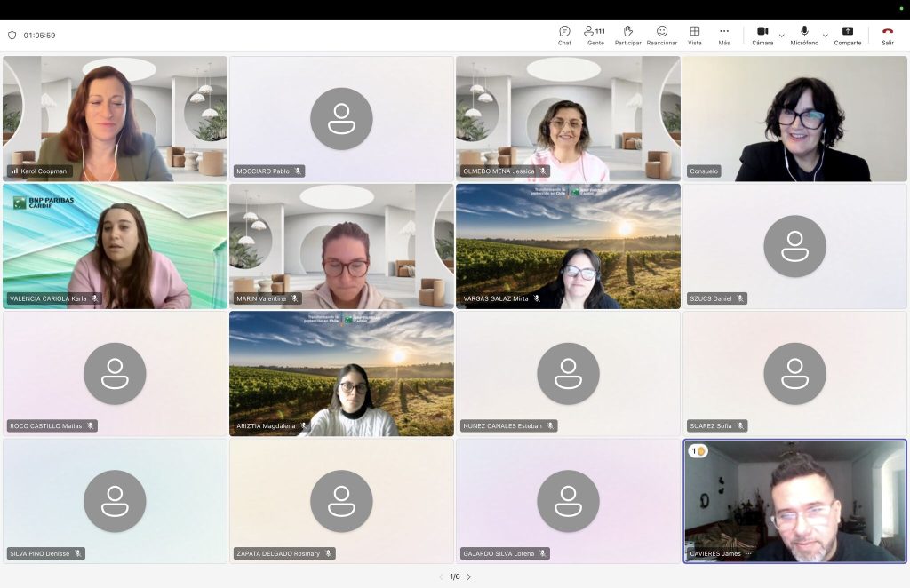Select the Consuelo video tile
Screen dimensions: 910x588
pyautogui.click(x=794, y=119)
